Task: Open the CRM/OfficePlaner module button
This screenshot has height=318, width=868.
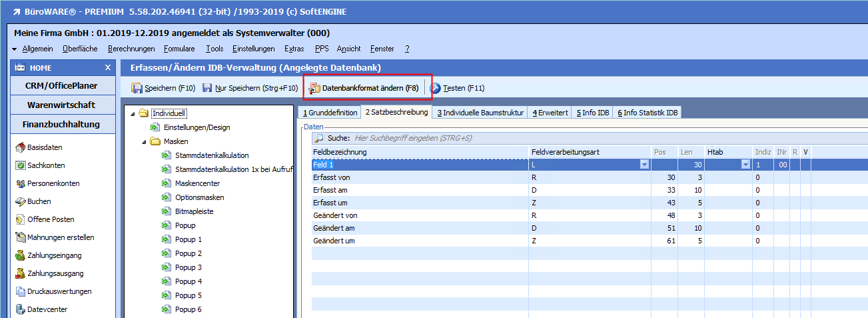Action: click(61, 85)
